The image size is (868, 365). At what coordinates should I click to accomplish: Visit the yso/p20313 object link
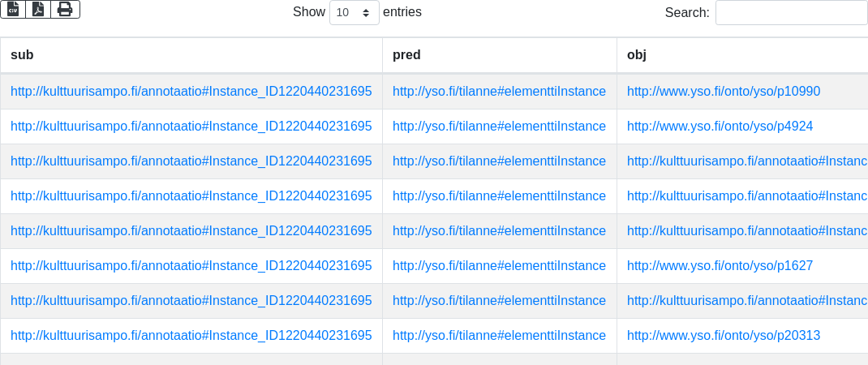click(724, 336)
